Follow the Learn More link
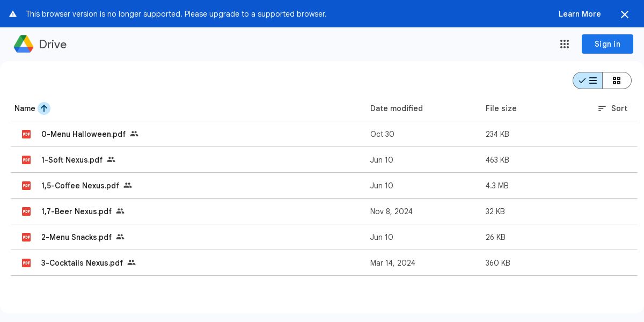The width and height of the screenshot is (644, 322). click(x=580, y=14)
